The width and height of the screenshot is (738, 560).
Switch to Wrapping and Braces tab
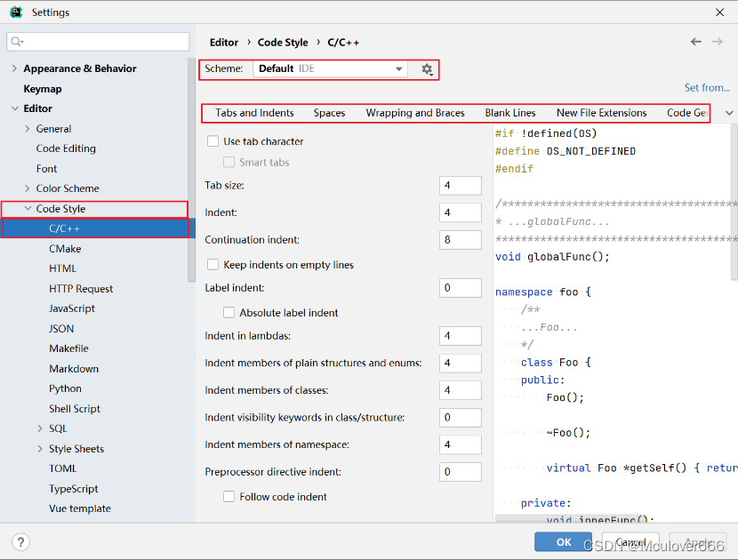(415, 113)
